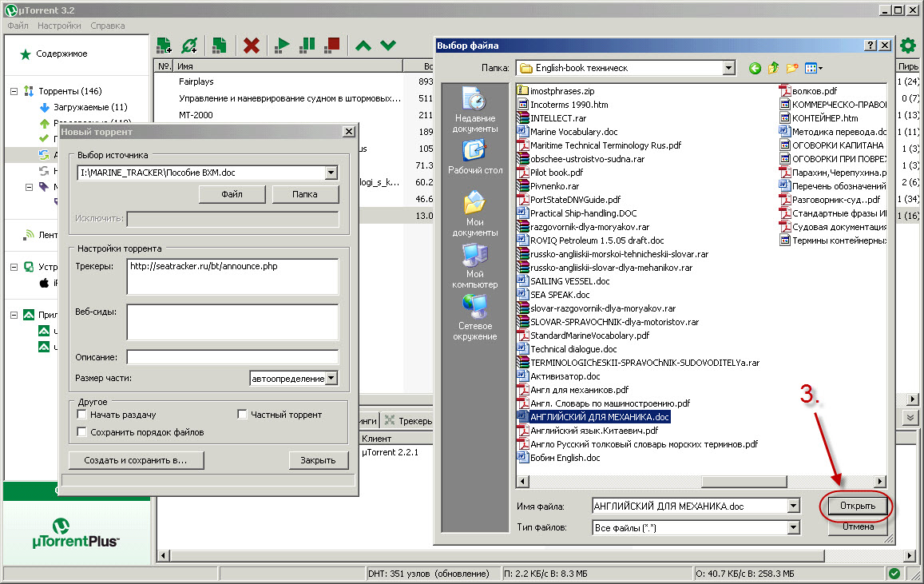Open the uTorrent settings gear icon
The height and width of the screenshot is (584, 924).
[907, 46]
